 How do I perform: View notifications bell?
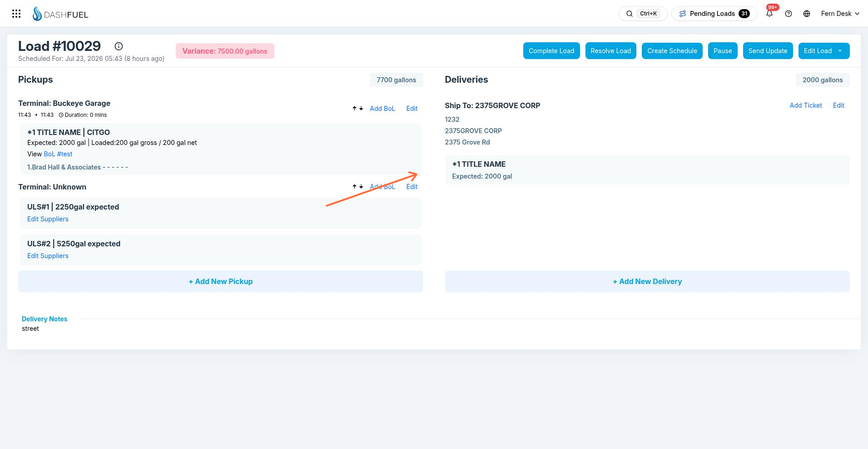pyautogui.click(x=769, y=14)
